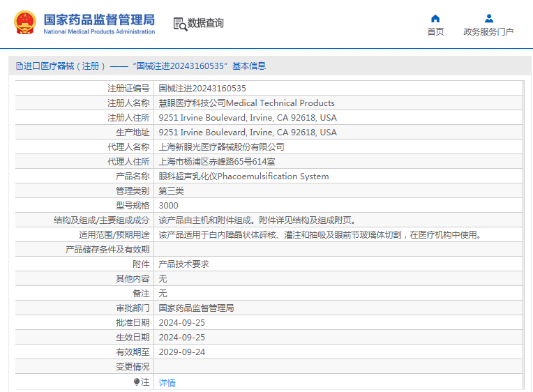Click the national emblem logo icon
Viewport: 533px width, 392px height.
[x=25, y=23]
